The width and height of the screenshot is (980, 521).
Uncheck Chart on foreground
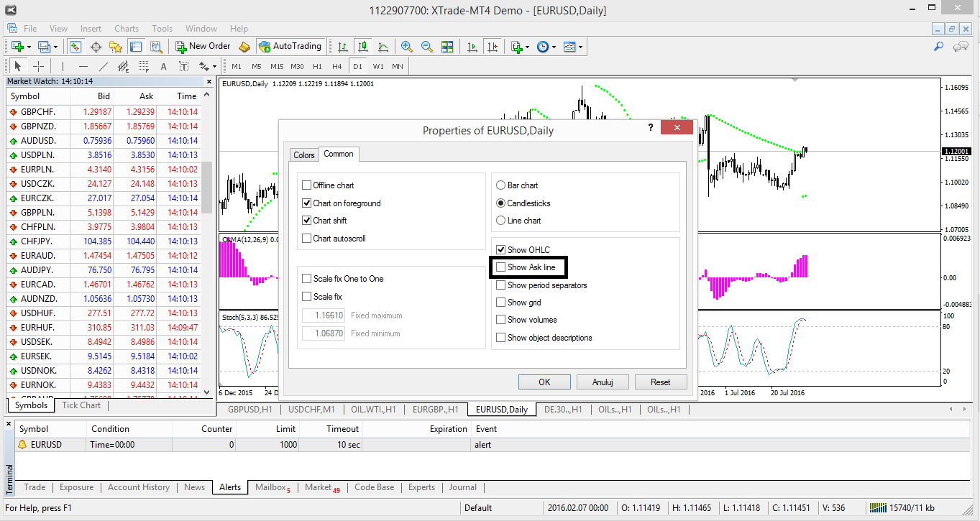[x=307, y=203]
